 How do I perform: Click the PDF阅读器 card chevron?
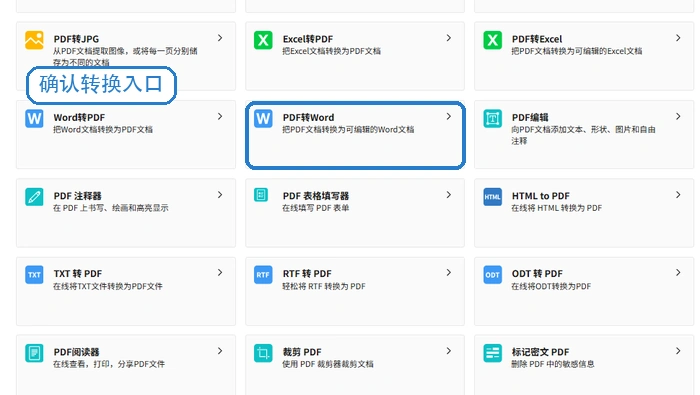point(220,351)
